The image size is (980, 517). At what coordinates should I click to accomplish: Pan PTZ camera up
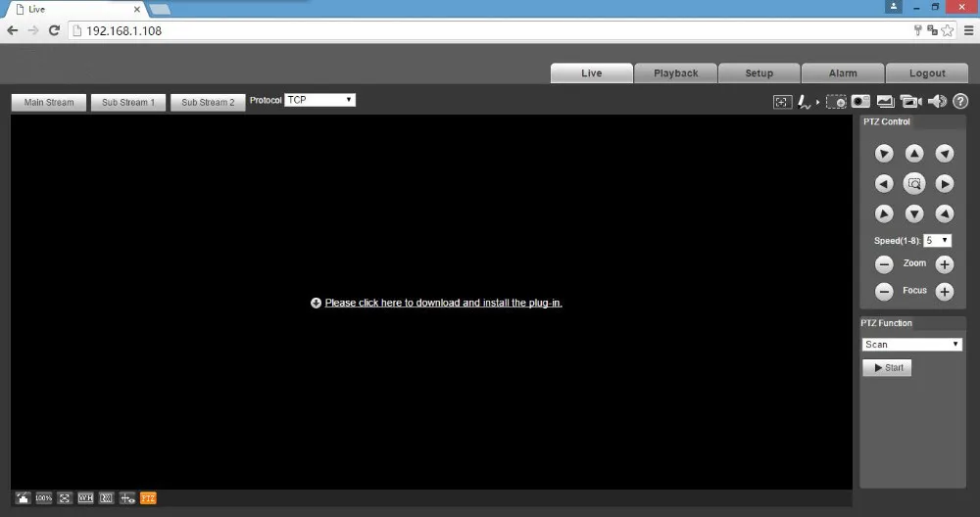914,153
